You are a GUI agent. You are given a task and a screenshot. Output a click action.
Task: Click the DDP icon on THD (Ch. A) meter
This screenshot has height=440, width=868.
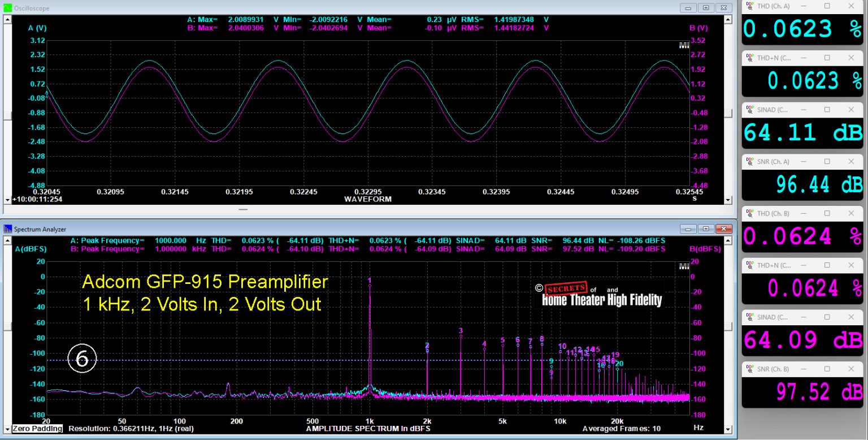pos(750,6)
